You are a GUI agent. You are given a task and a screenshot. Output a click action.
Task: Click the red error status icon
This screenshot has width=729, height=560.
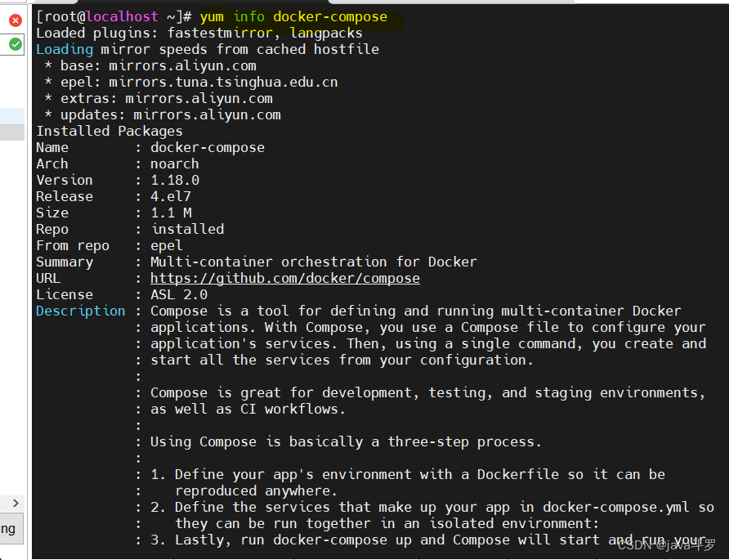[14, 20]
